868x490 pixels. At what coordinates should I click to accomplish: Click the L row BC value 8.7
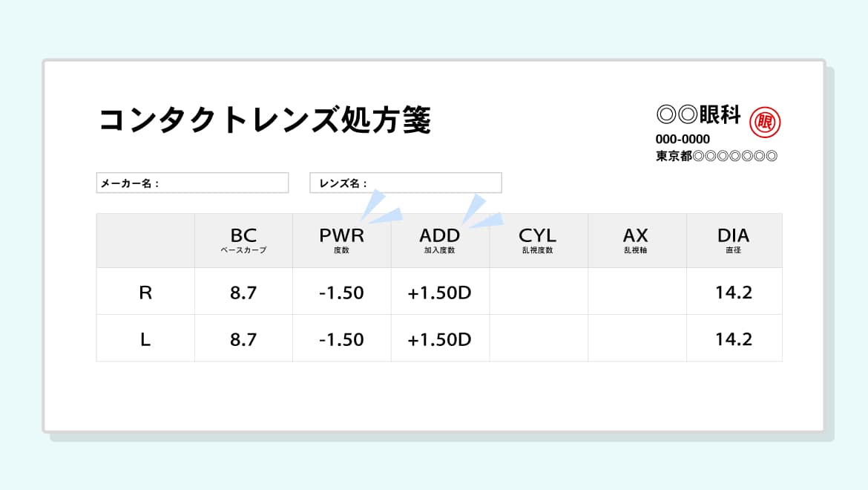(243, 339)
